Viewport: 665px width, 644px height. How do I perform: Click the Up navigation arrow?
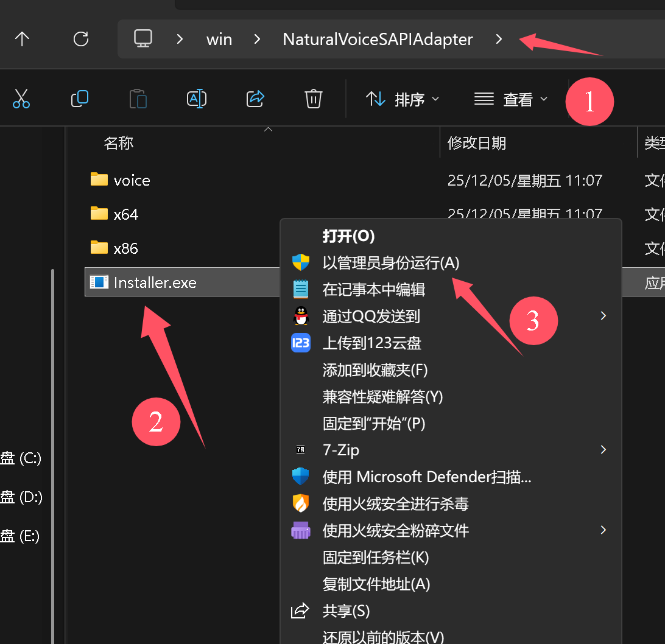click(x=23, y=39)
